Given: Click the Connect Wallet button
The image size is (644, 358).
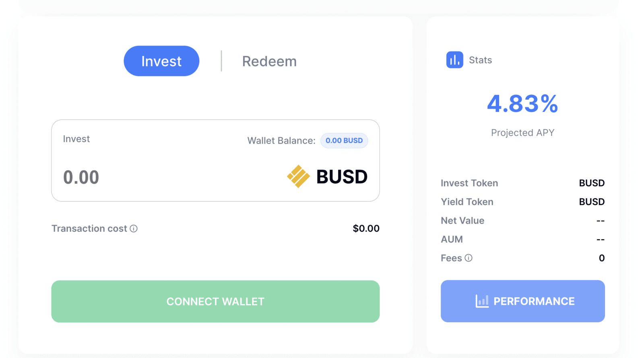Looking at the screenshot, I should pyautogui.click(x=215, y=301).
